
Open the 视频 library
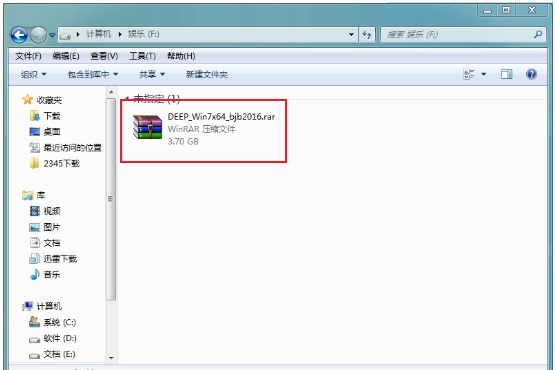click(52, 211)
